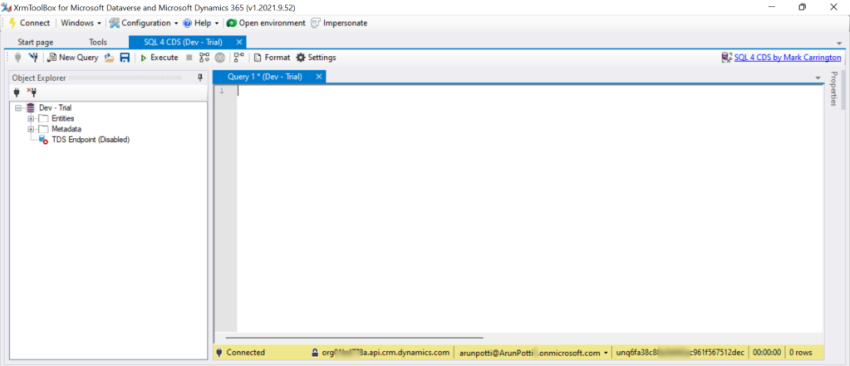The height and width of the screenshot is (366, 850).
Task: Switch to the Start page tab
Action: click(35, 42)
